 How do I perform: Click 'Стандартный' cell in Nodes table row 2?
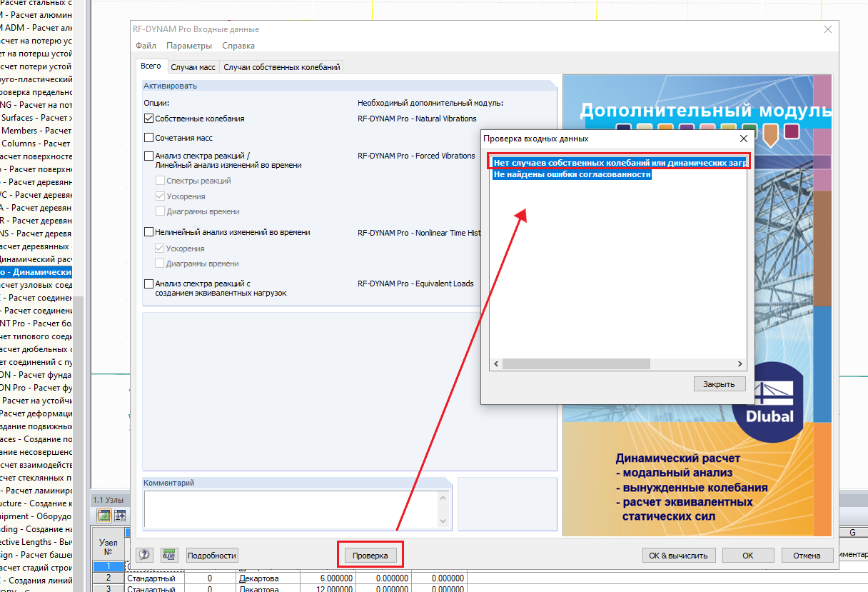pyautogui.click(x=155, y=578)
